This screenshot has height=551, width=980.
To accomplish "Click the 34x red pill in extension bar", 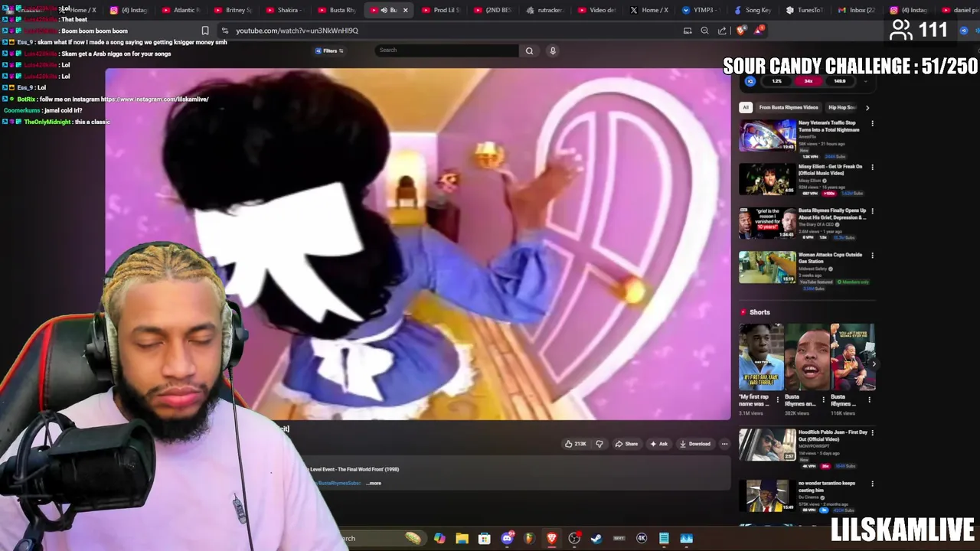I will click(808, 81).
